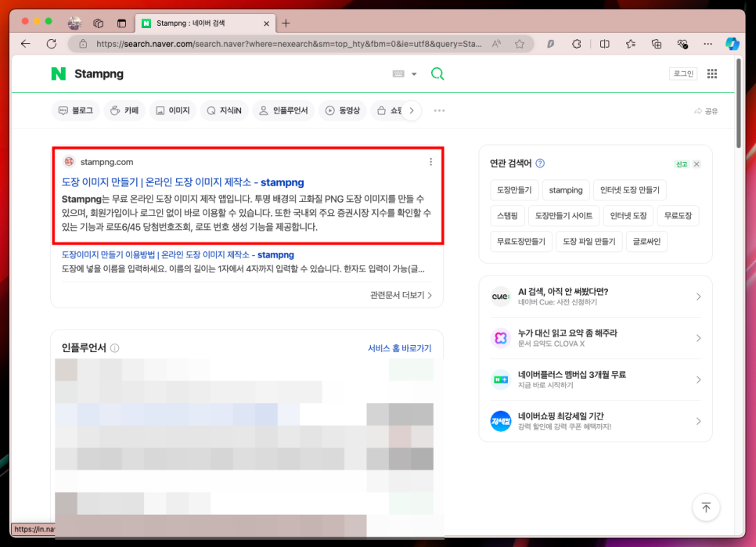Select the 무료도장만들기 related keyword
Image resolution: width=756 pixels, height=547 pixels.
pos(520,242)
